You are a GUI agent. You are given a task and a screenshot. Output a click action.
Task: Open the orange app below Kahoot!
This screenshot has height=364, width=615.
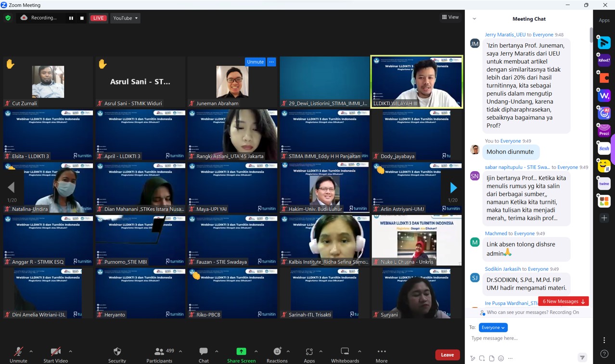[604, 78]
